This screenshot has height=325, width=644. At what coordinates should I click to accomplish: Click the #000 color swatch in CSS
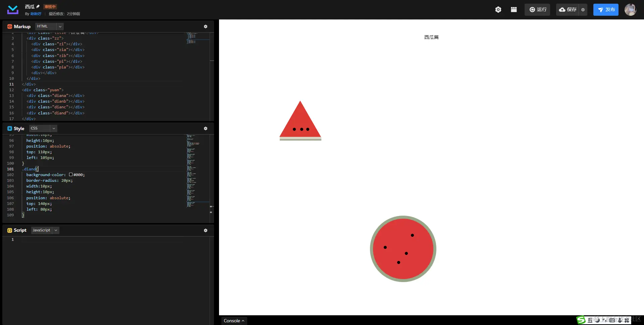pos(71,175)
